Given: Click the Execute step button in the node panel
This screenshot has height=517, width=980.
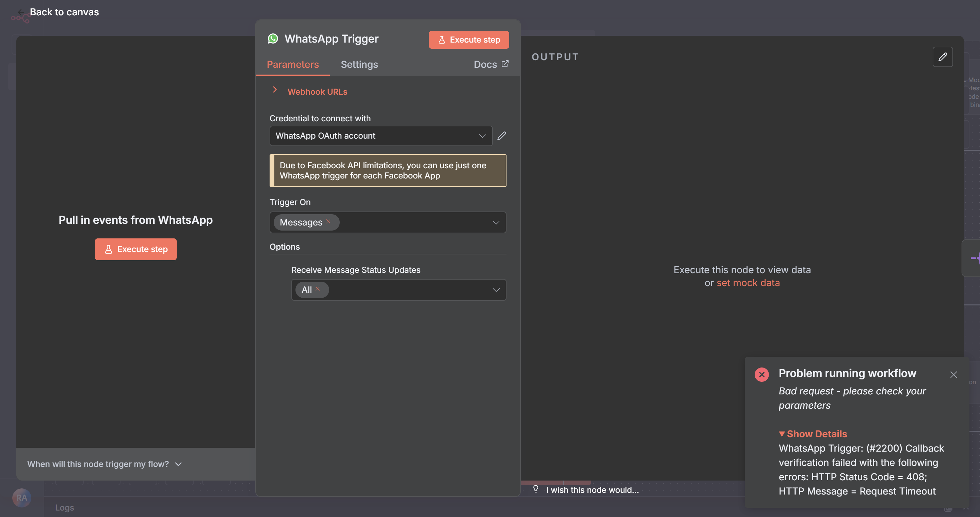Looking at the screenshot, I should [x=468, y=40].
